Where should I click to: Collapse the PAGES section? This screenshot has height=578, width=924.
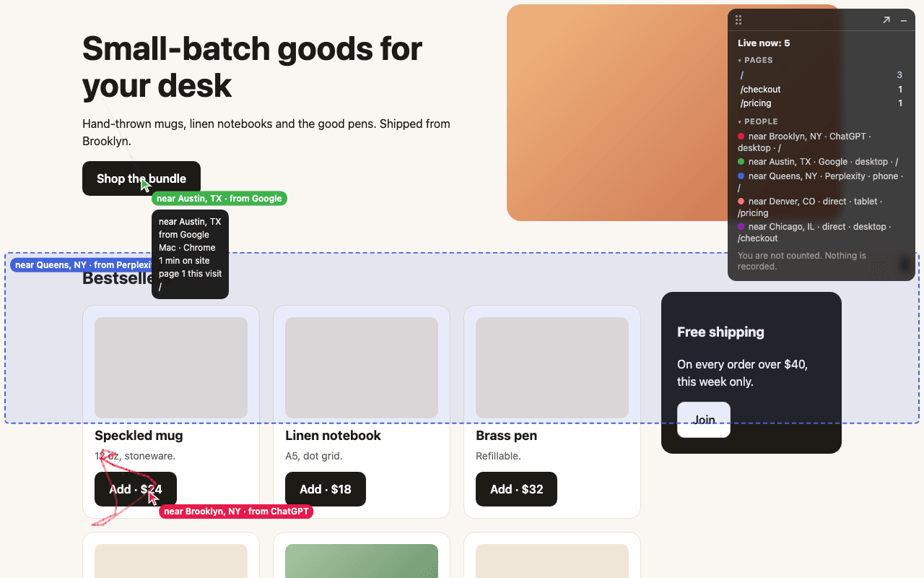click(755, 61)
